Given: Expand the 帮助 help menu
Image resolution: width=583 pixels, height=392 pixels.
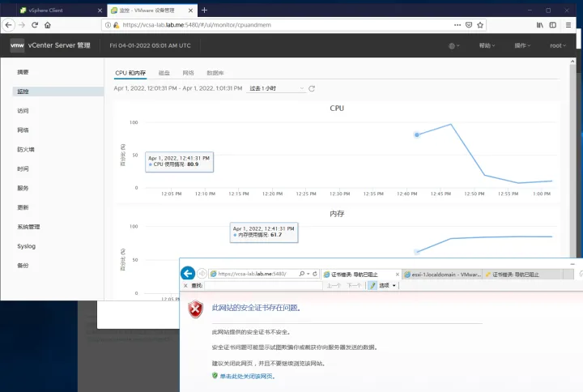Looking at the screenshot, I should [x=487, y=45].
